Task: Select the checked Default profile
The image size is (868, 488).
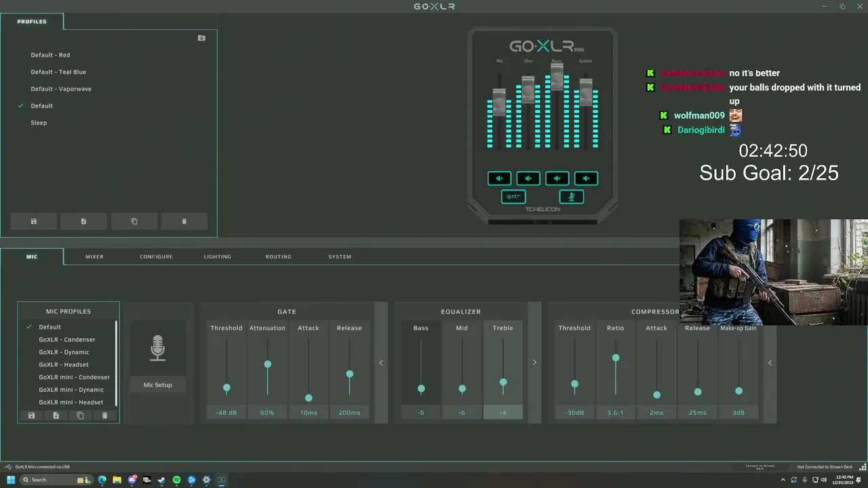Action: pyautogui.click(x=41, y=106)
